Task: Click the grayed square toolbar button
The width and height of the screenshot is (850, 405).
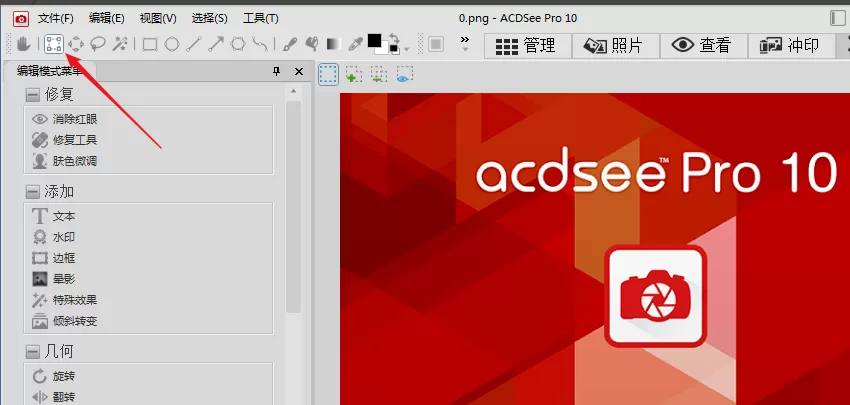Action: coord(435,44)
